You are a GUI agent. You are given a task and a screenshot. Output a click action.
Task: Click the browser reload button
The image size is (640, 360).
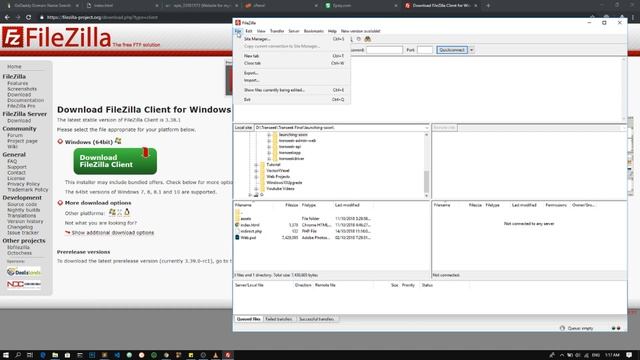pyautogui.click(x=28, y=18)
